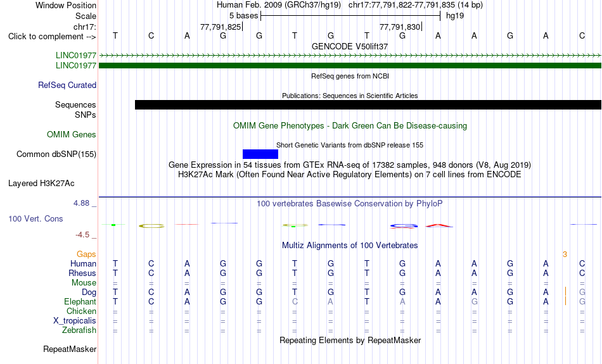
Task: Click the orange insertion mark in the Dog row
Action: point(565,292)
